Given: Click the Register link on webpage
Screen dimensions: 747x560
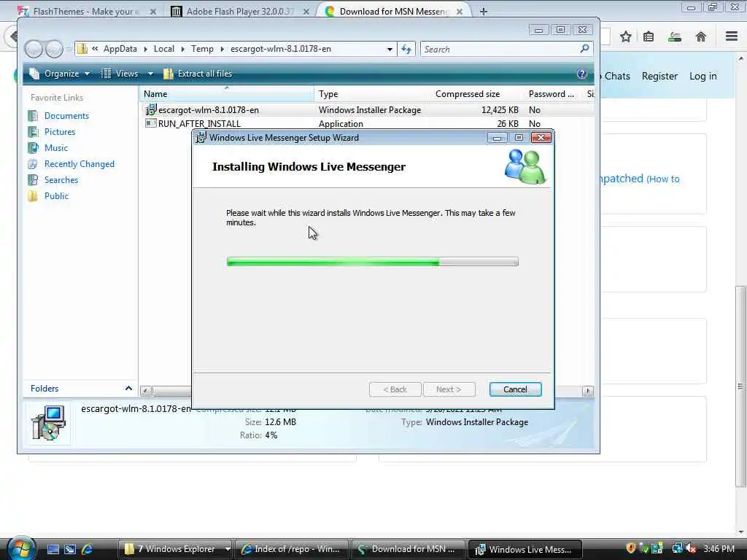Looking at the screenshot, I should click(x=659, y=76).
